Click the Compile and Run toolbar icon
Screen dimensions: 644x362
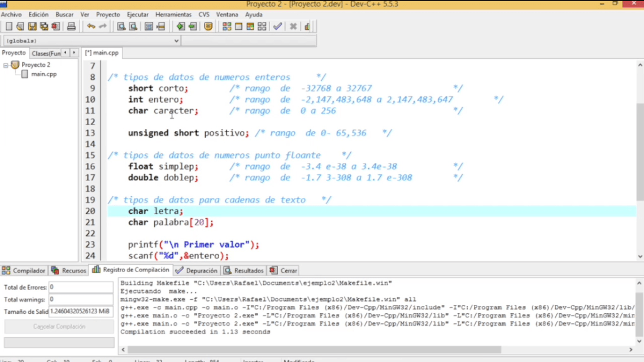(x=250, y=26)
